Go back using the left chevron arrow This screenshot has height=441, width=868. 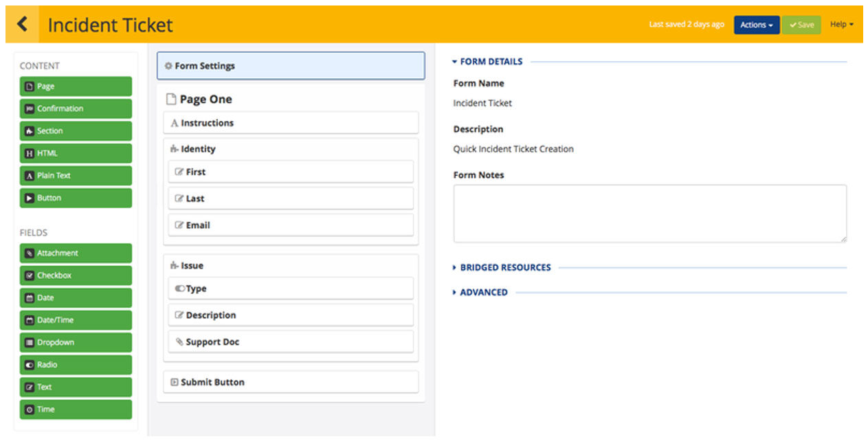pos(22,25)
